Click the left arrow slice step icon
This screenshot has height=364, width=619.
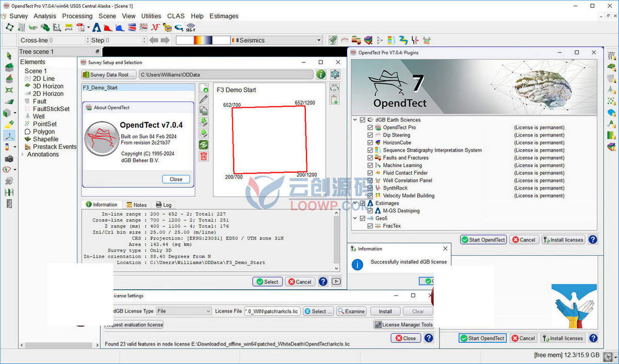click(x=154, y=40)
